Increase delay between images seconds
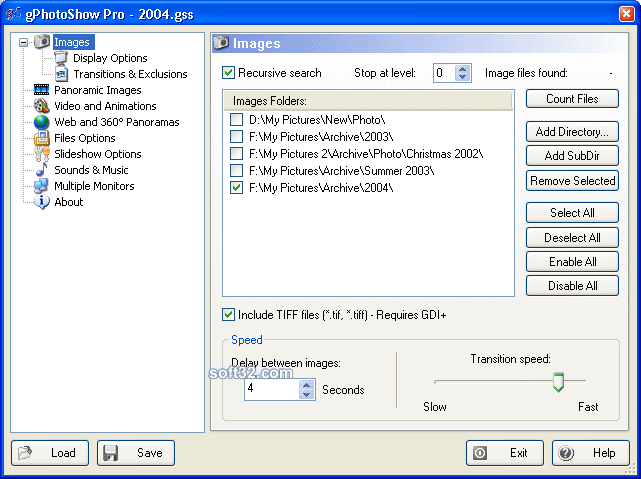The height and width of the screenshot is (479, 641). pyautogui.click(x=307, y=385)
